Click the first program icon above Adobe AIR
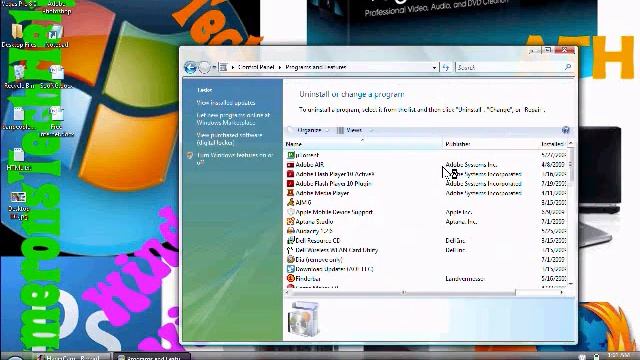This screenshot has width=640, height=360. (x=290, y=155)
